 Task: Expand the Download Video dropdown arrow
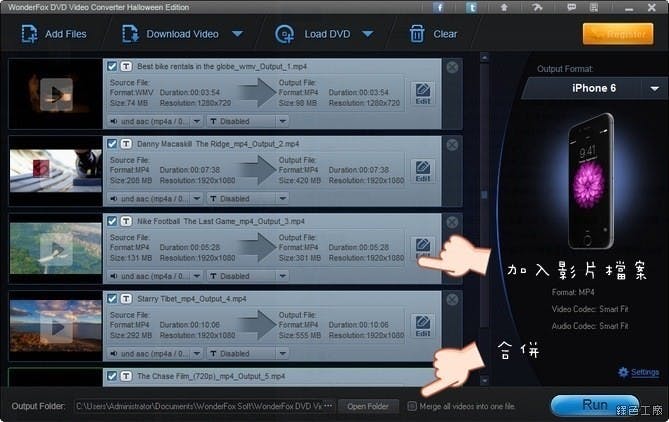click(x=238, y=34)
